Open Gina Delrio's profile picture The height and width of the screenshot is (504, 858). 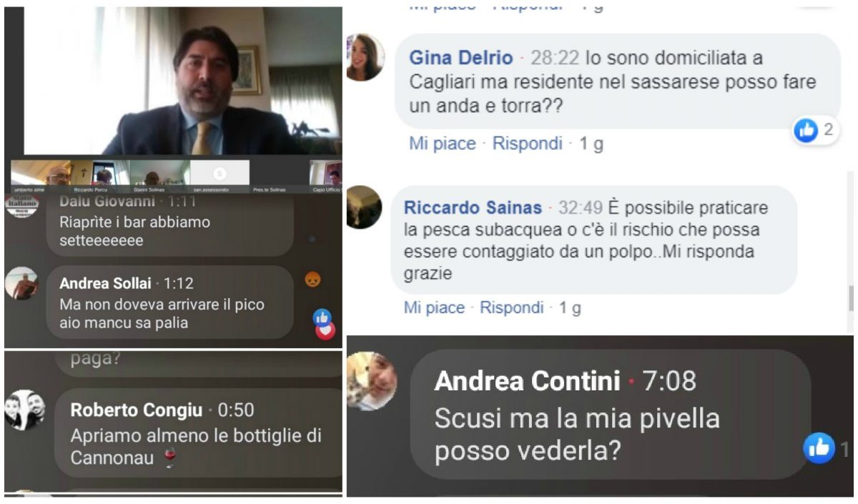tap(365, 58)
